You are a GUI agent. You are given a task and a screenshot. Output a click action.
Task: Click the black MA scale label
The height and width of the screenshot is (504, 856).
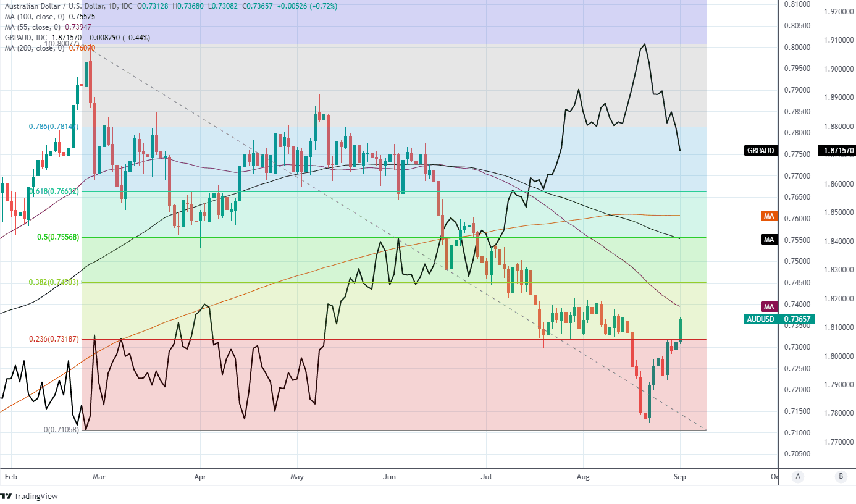(x=769, y=240)
